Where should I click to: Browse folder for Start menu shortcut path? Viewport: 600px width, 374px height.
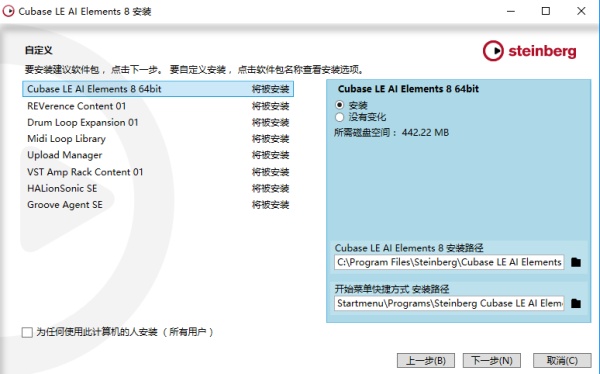[x=576, y=304]
